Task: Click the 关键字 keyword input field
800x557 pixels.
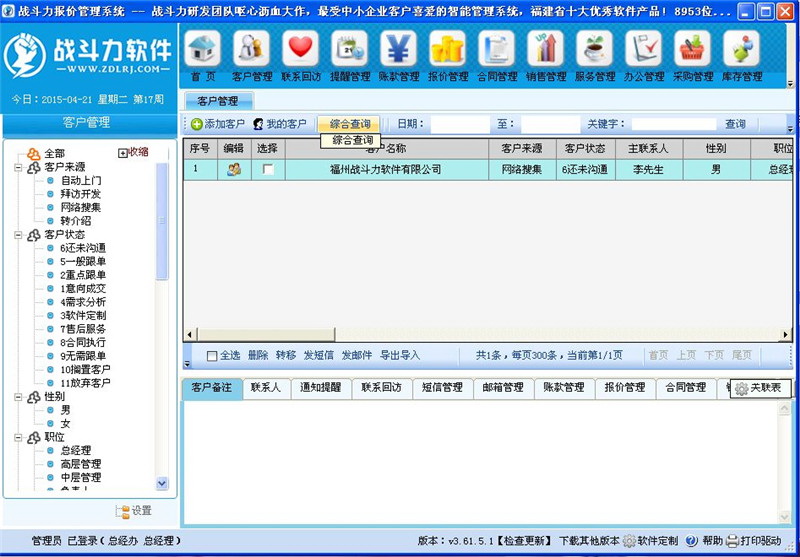Action: pyautogui.click(x=674, y=124)
